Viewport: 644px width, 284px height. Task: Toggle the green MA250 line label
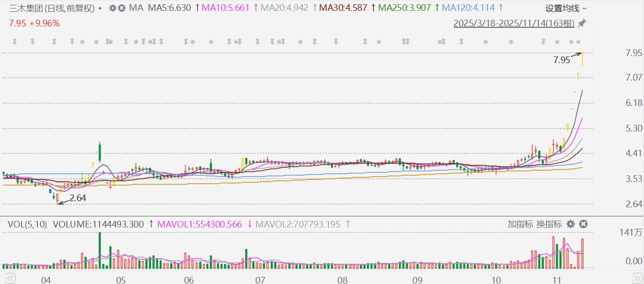click(405, 8)
